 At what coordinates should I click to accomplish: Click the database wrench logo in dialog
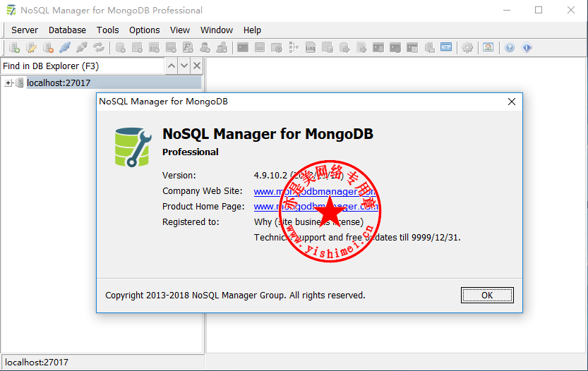pos(133,147)
